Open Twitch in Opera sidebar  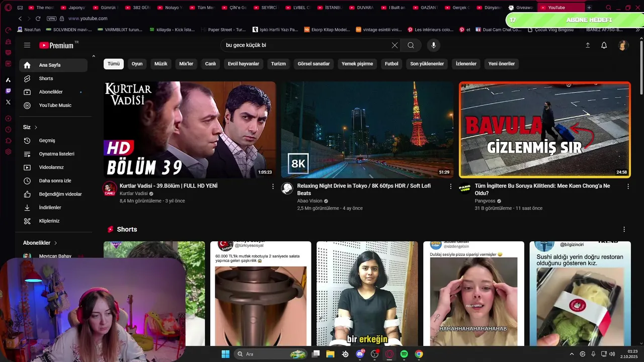click(8, 91)
